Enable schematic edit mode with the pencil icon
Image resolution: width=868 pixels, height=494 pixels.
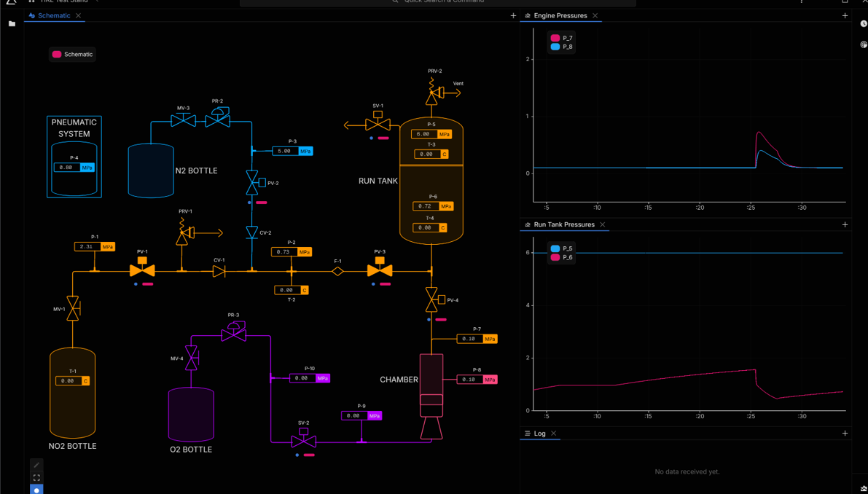point(36,465)
